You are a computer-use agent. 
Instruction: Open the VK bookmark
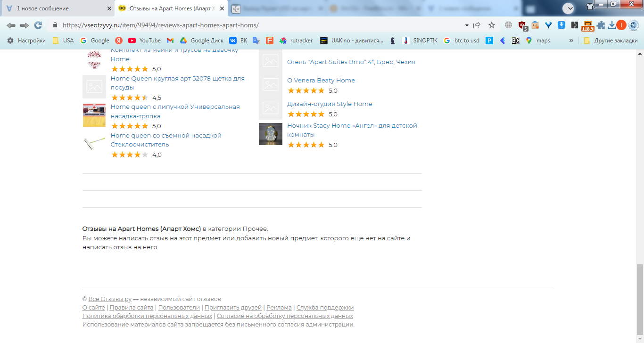pos(238,41)
